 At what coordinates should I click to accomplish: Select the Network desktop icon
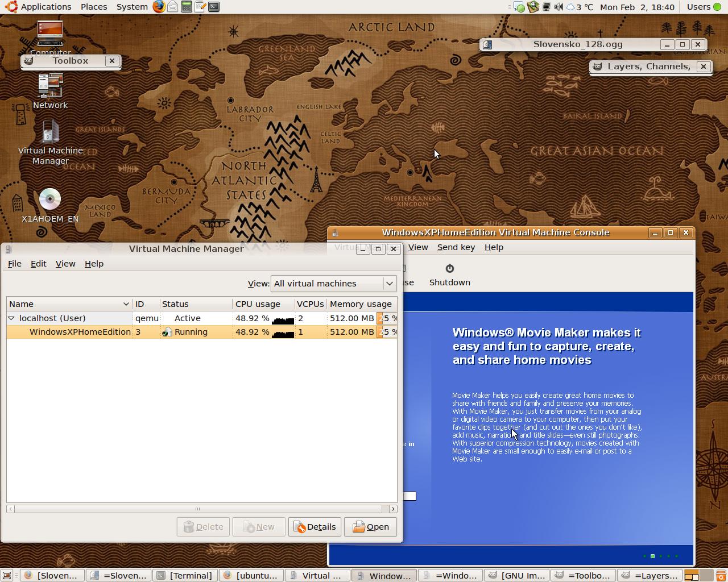pos(50,91)
